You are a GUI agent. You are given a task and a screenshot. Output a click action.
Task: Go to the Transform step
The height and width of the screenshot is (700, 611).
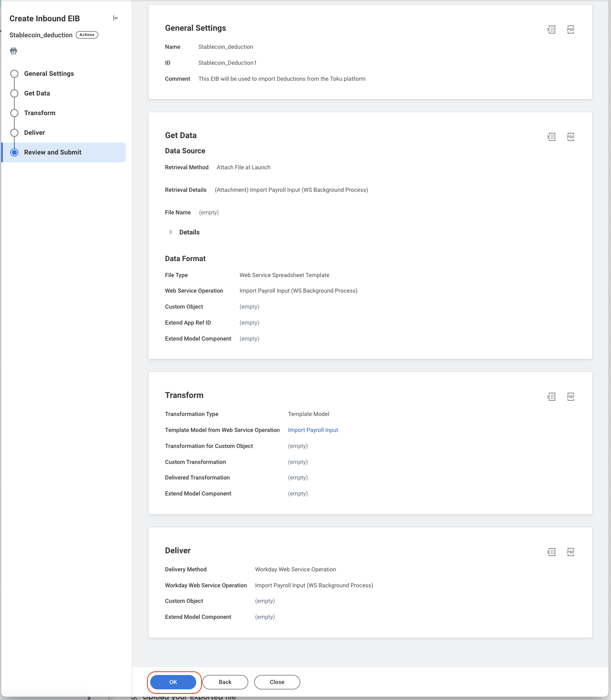coord(40,113)
